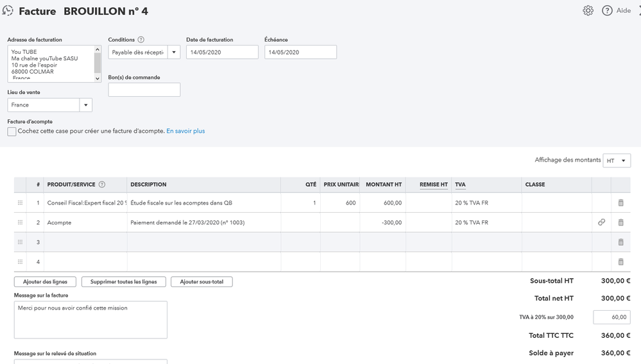Open invoice history clock icon
The image size is (641, 364).
8,11
